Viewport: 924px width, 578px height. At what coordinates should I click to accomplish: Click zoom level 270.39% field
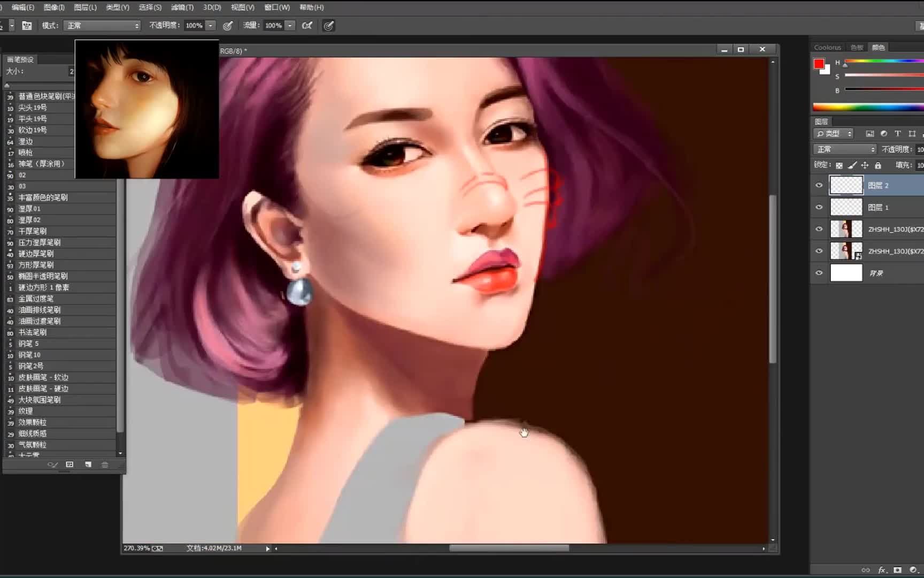pos(137,549)
